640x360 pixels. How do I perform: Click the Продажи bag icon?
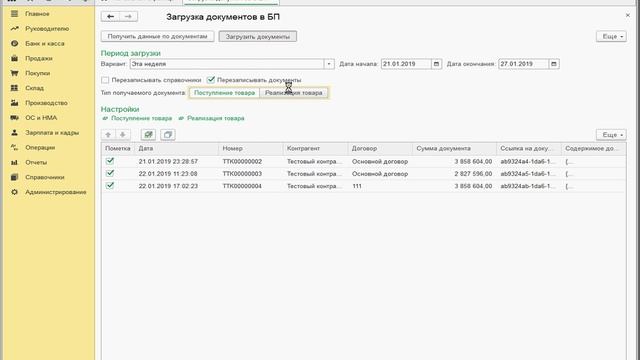coord(14,58)
